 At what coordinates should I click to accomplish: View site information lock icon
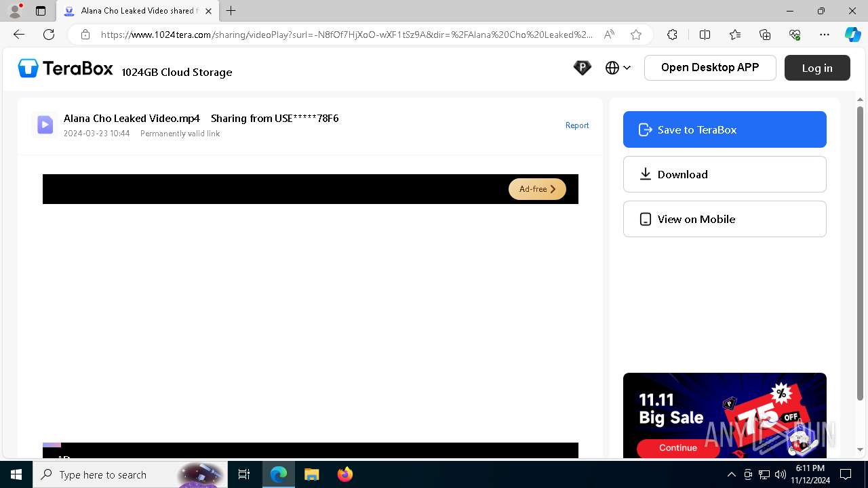point(85,35)
